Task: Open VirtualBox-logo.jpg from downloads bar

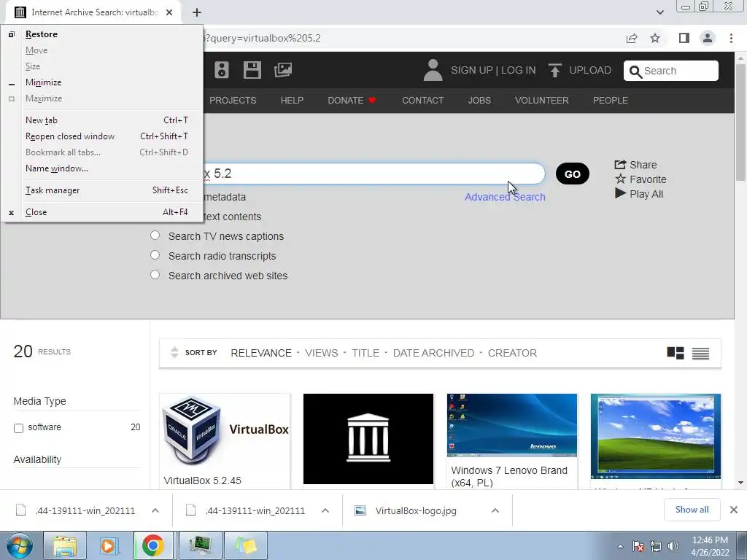Action: click(415, 511)
